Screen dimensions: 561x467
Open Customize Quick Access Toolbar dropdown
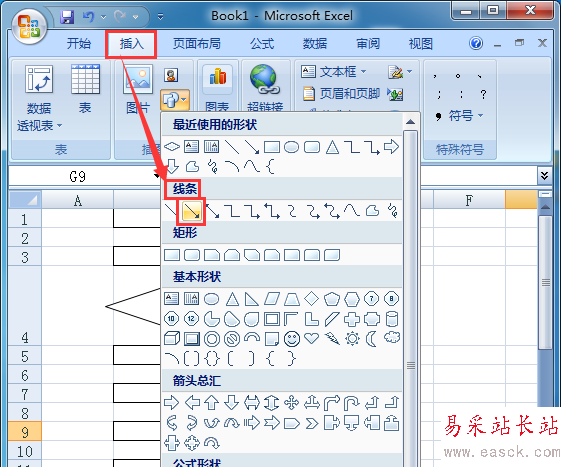click(x=161, y=16)
